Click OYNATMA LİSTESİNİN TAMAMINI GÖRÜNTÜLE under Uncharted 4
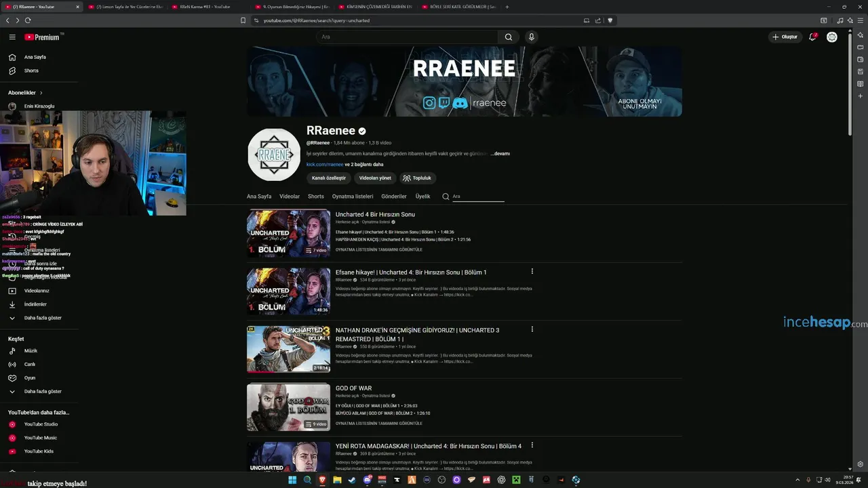 [379, 249]
